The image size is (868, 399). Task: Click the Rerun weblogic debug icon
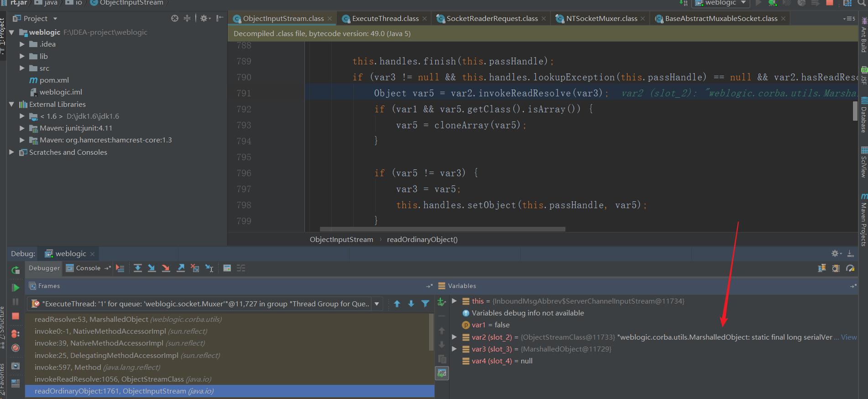pyautogui.click(x=16, y=270)
